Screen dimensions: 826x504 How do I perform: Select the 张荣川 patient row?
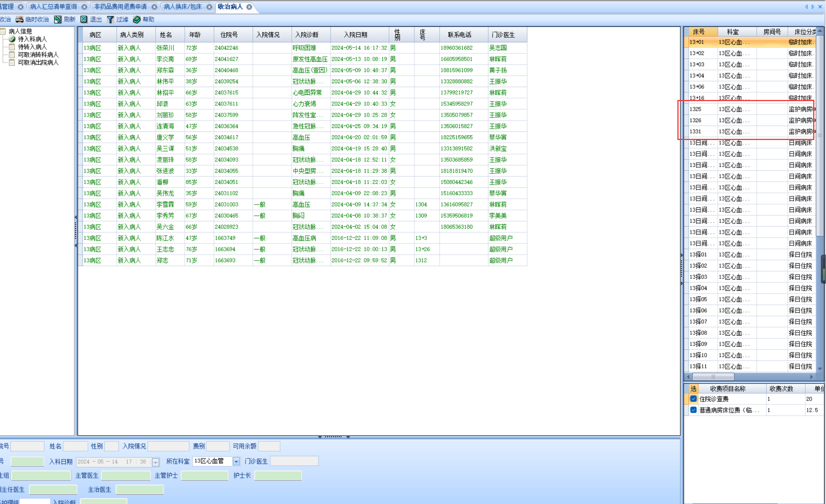point(165,48)
